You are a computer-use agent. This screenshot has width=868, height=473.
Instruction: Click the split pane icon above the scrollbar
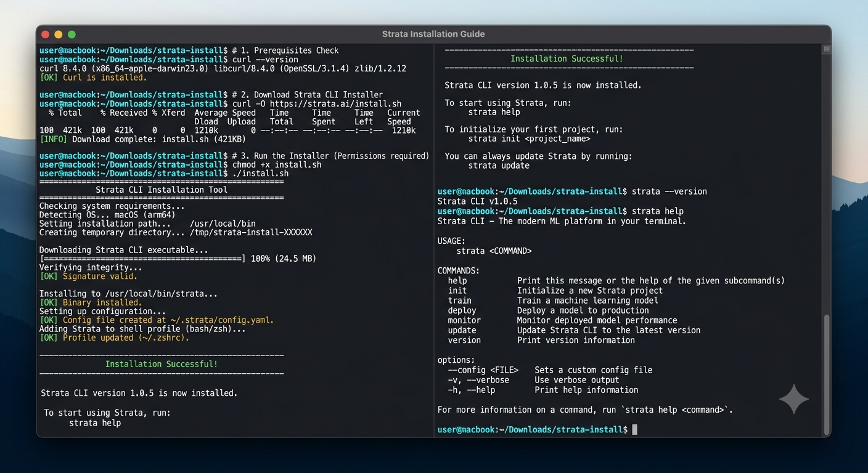coord(827,49)
